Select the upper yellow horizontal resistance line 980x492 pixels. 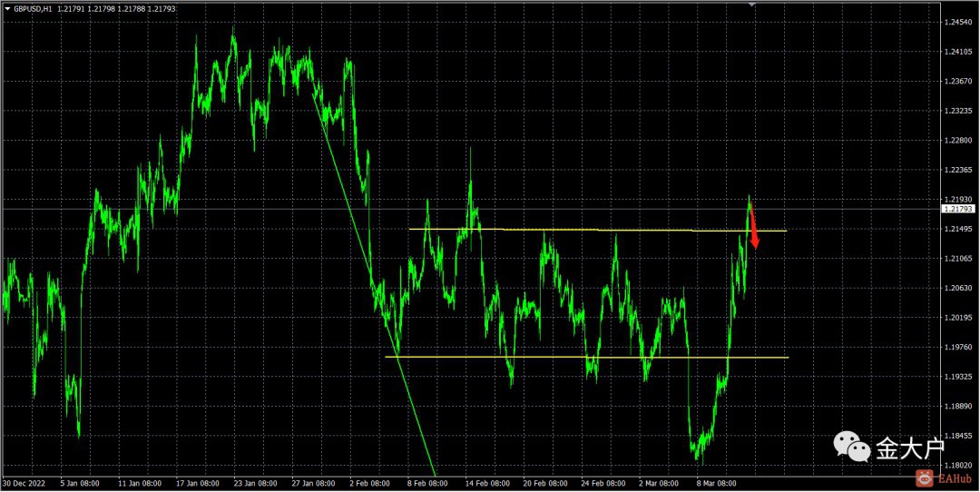[x=597, y=230]
